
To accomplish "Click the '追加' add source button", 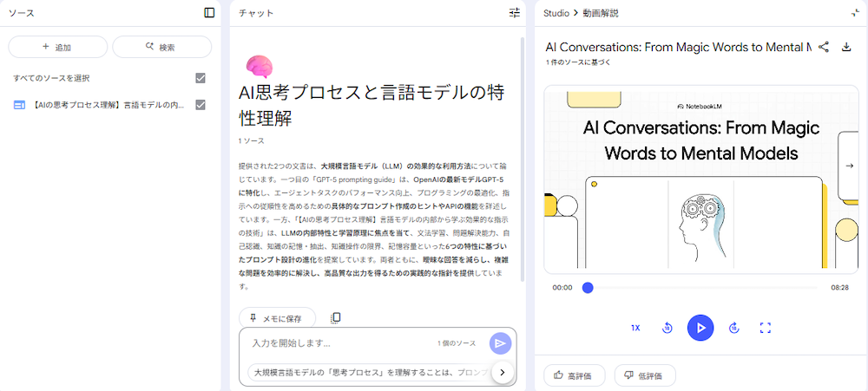I will click(x=57, y=47).
